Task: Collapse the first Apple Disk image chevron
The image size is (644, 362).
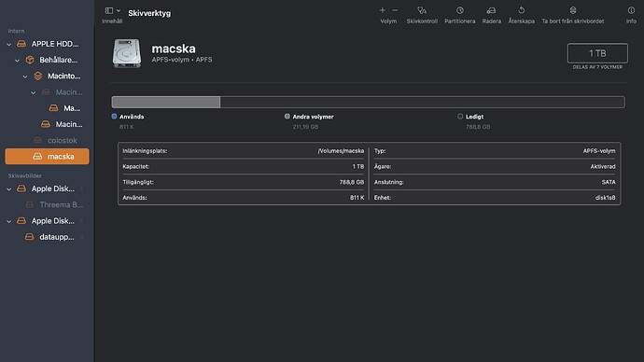Action: pos(9,188)
